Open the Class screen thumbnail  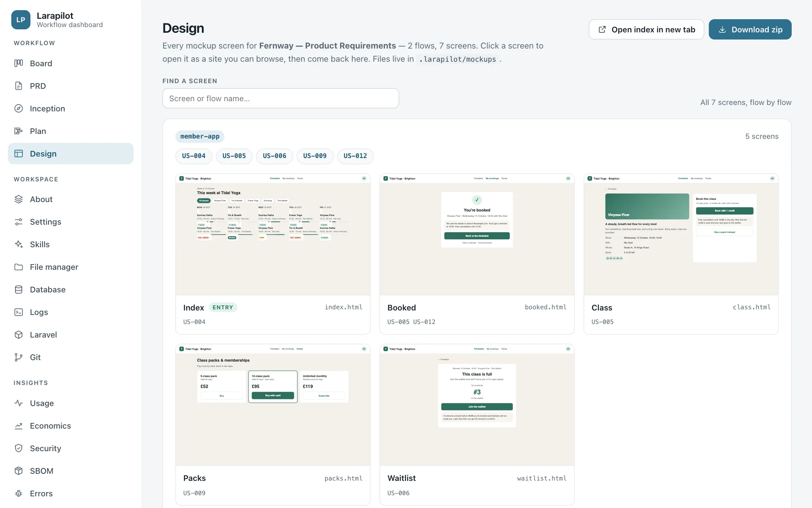point(681,234)
